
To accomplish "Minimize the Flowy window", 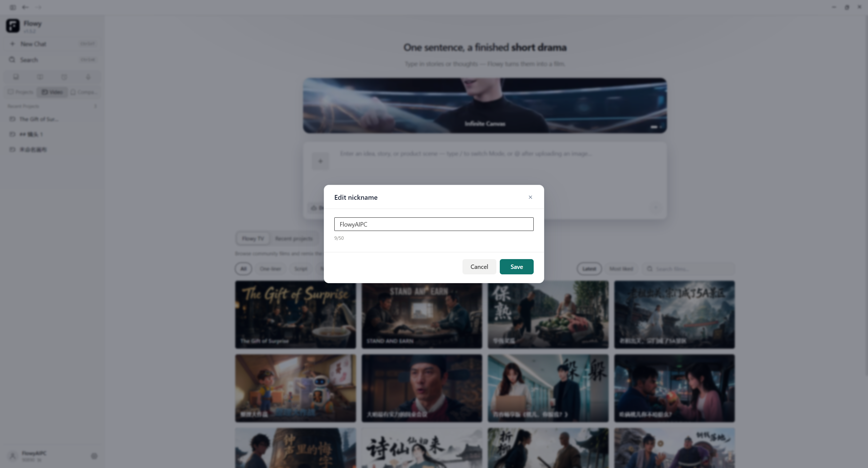I will coord(834,7).
